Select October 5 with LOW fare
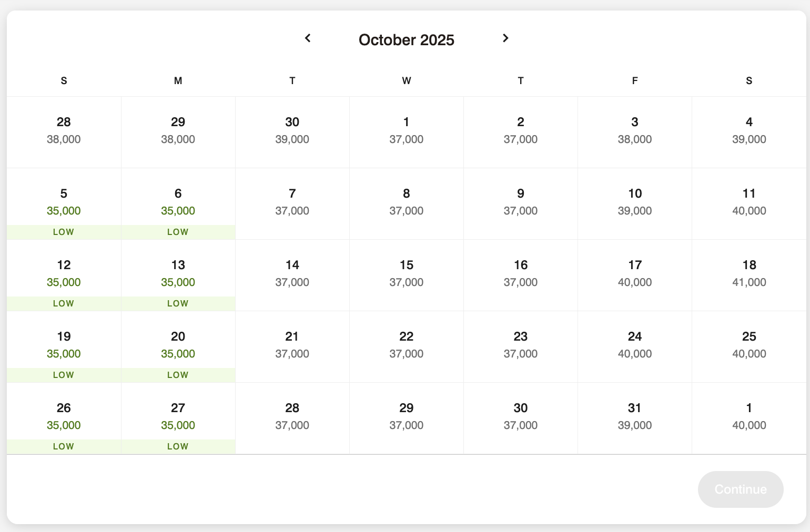This screenshot has height=532, width=810. tap(64, 202)
